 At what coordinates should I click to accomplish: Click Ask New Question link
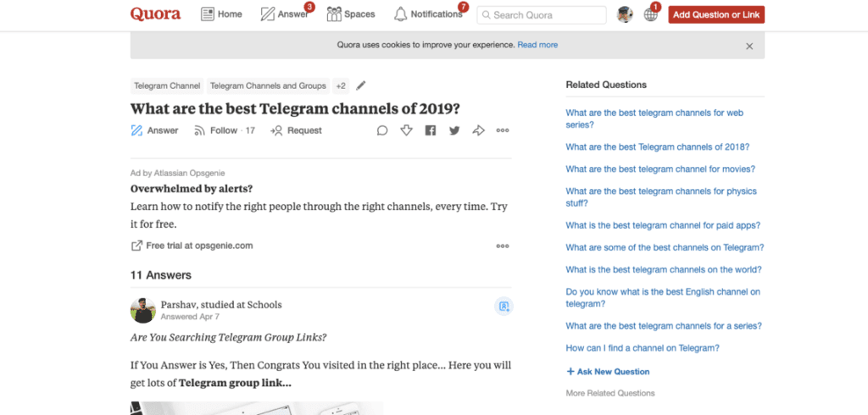(608, 372)
